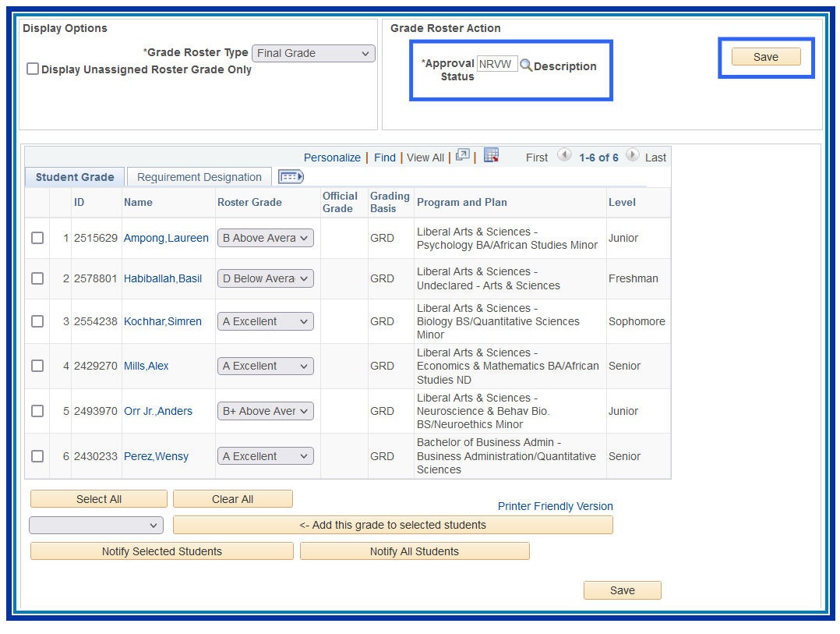Tick the checkbox for Perez, Wensy's row

[x=37, y=456]
